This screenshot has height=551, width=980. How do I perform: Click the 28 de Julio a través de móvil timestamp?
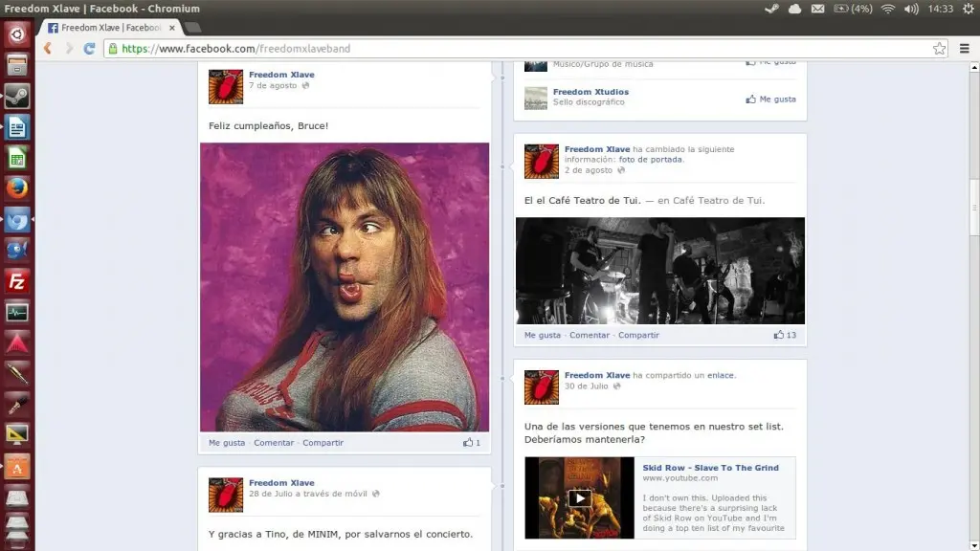(x=307, y=494)
